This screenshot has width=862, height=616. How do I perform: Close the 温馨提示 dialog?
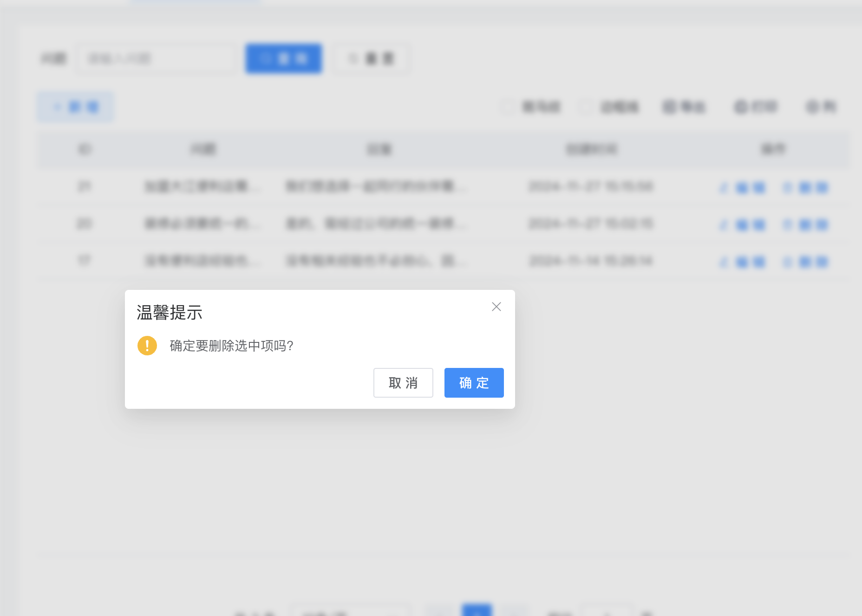tap(496, 307)
